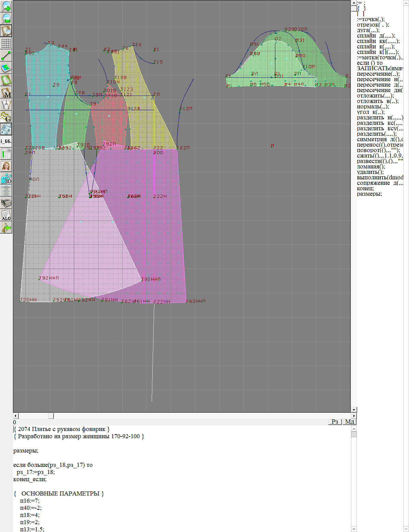Click the code editor scroll-down arrow

point(354,529)
